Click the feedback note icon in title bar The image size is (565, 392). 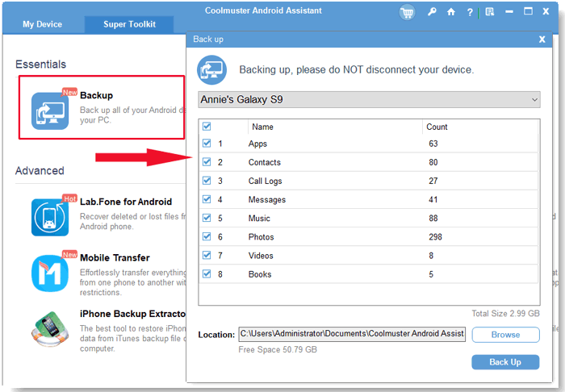489,12
